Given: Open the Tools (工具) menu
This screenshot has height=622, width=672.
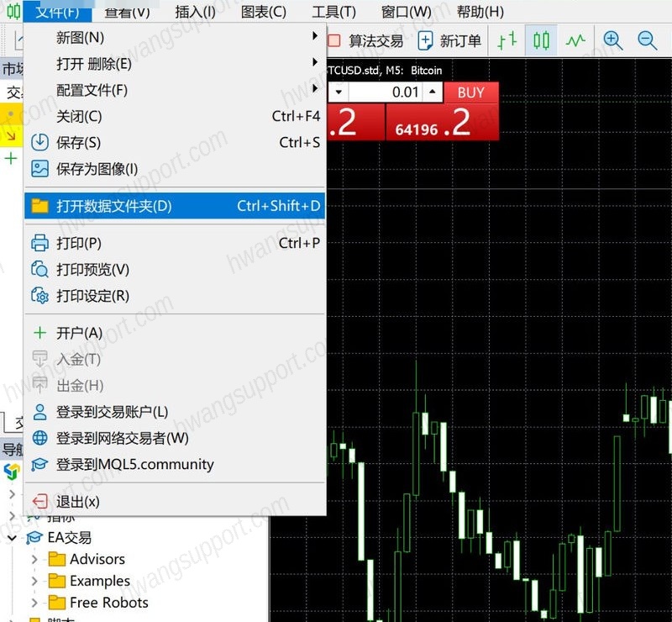Looking at the screenshot, I should tap(333, 12).
